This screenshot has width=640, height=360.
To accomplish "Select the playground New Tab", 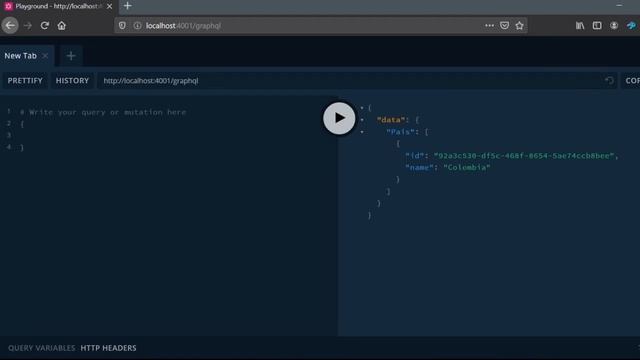I will (20, 56).
